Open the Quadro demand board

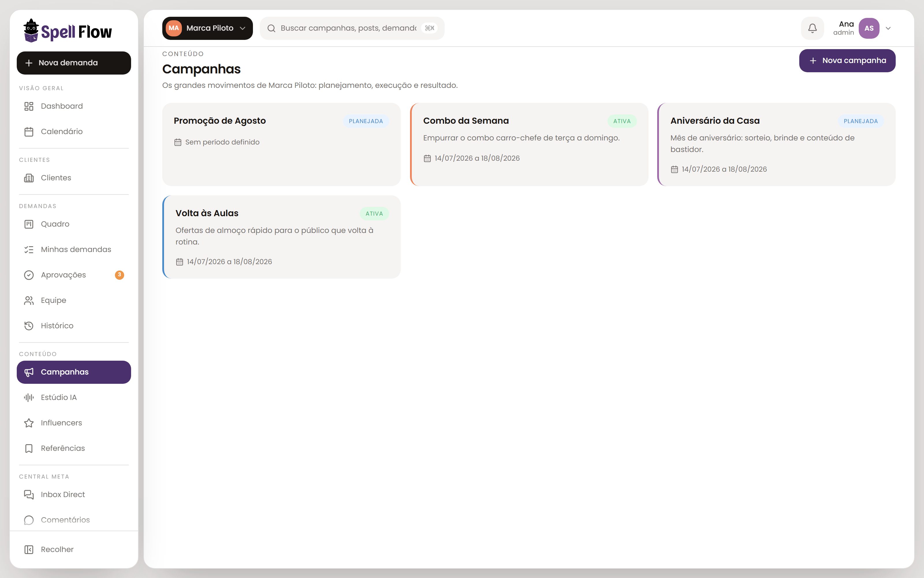[x=74, y=224]
